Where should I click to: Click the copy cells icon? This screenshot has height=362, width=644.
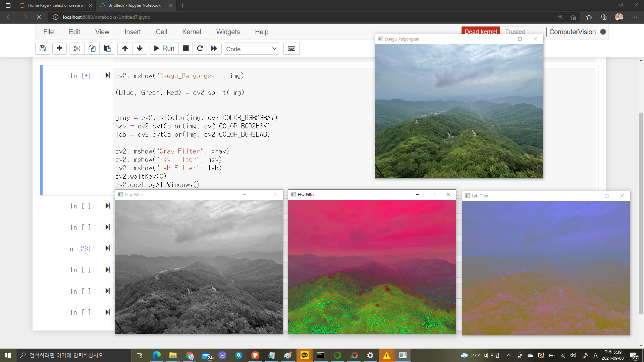tap(92, 49)
